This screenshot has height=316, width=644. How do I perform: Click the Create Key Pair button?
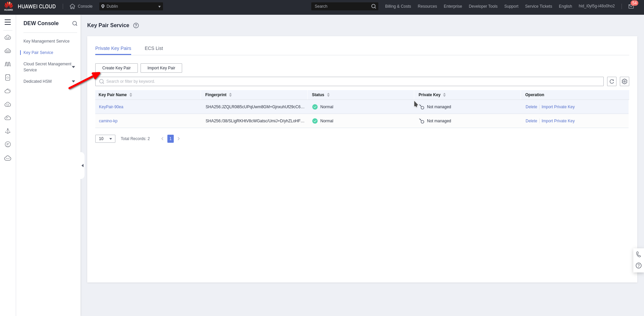(x=116, y=68)
